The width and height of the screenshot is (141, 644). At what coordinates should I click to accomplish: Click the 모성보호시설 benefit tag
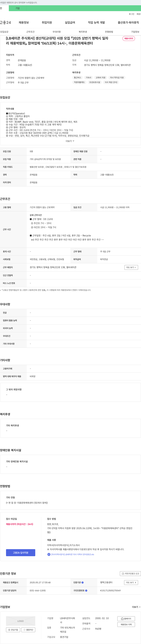(95, 82)
